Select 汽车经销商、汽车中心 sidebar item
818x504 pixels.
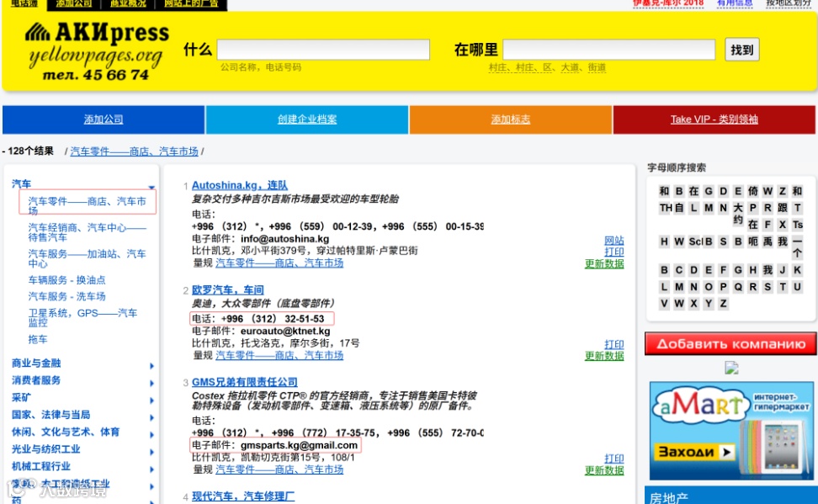[88, 232]
